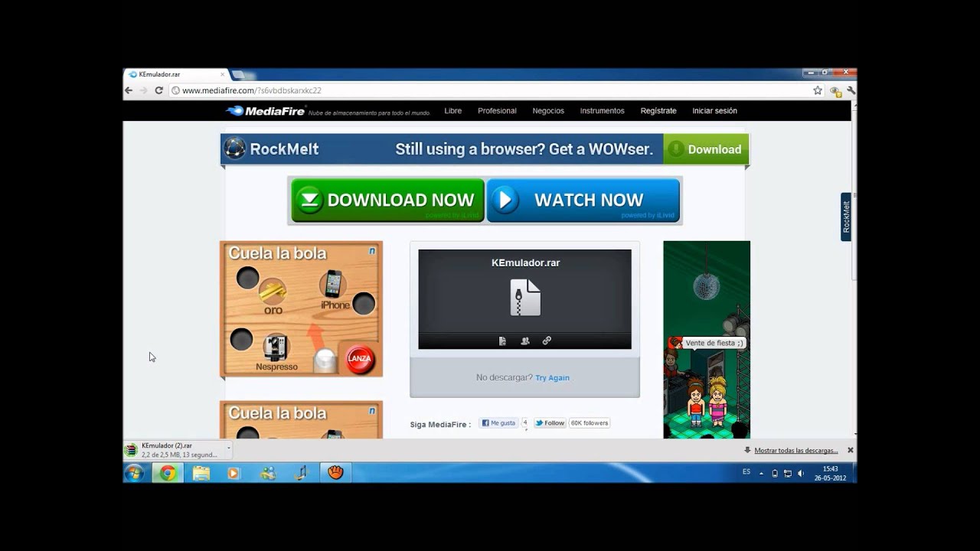Image resolution: width=980 pixels, height=551 pixels.
Task: Click the Windows Live Messenger taskbar icon
Action: pyautogui.click(x=268, y=473)
